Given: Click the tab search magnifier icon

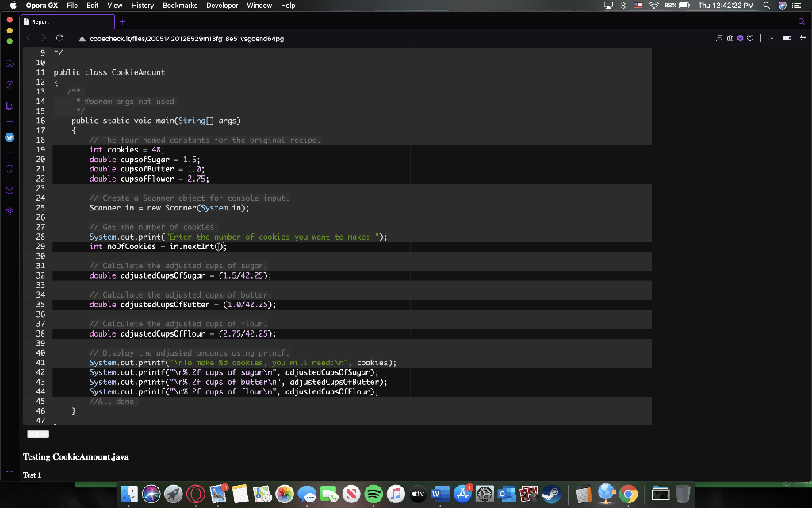Looking at the screenshot, I should coord(800,23).
